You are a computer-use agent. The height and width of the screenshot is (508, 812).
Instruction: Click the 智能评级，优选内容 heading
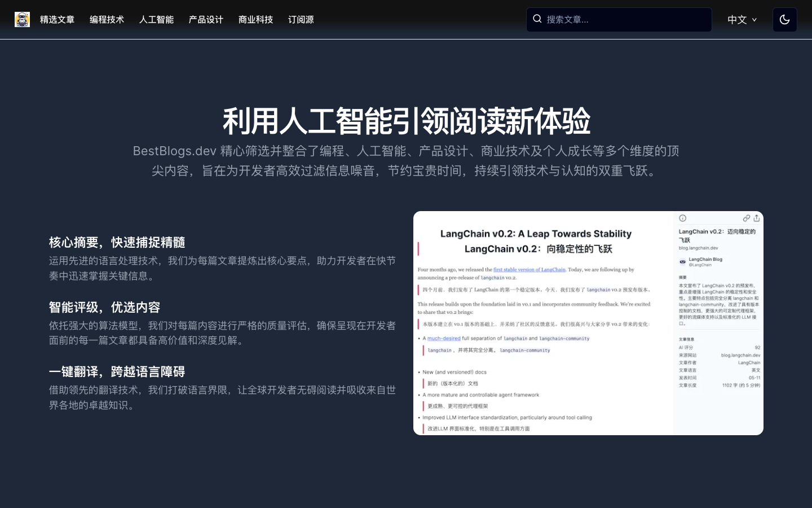(x=104, y=308)
